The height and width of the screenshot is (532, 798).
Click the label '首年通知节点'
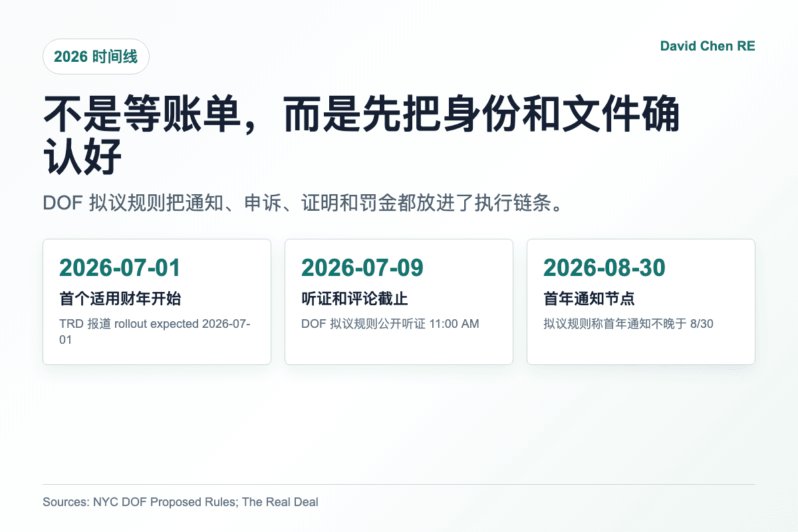[x=589, y=299]
